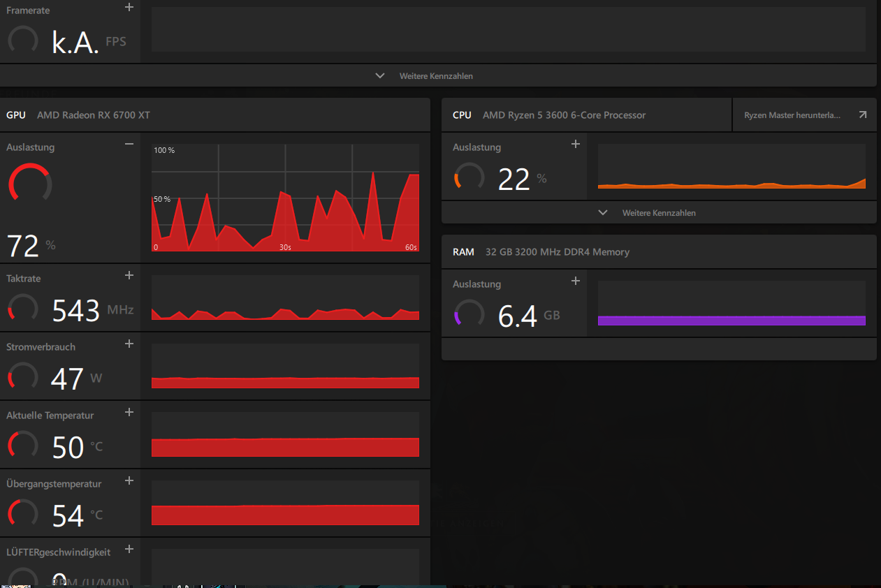Click the Taktrate 543 MHz gauge

click(x=22, y=308)
